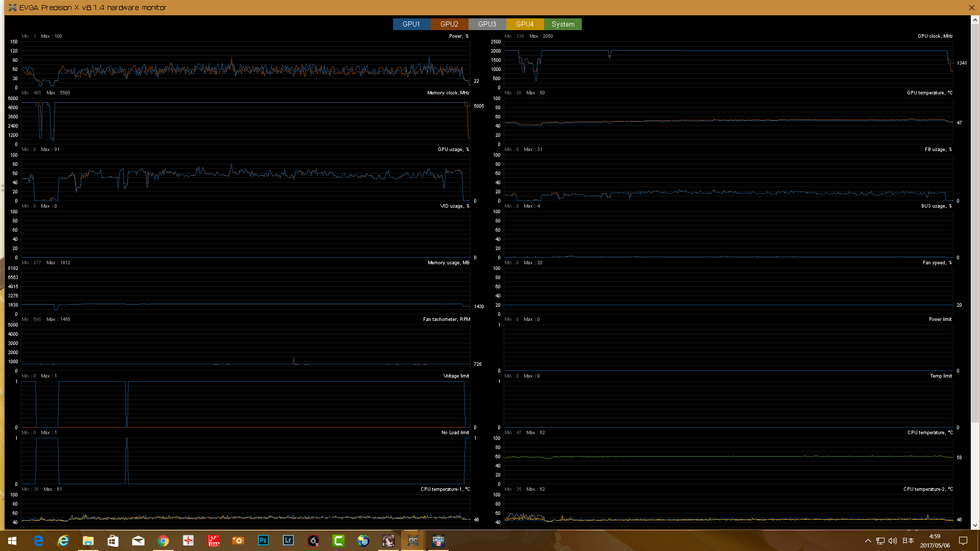Click the 'BUS usage, %' graph label
This screenshot has width=980, height=551.
pos(937,206)
